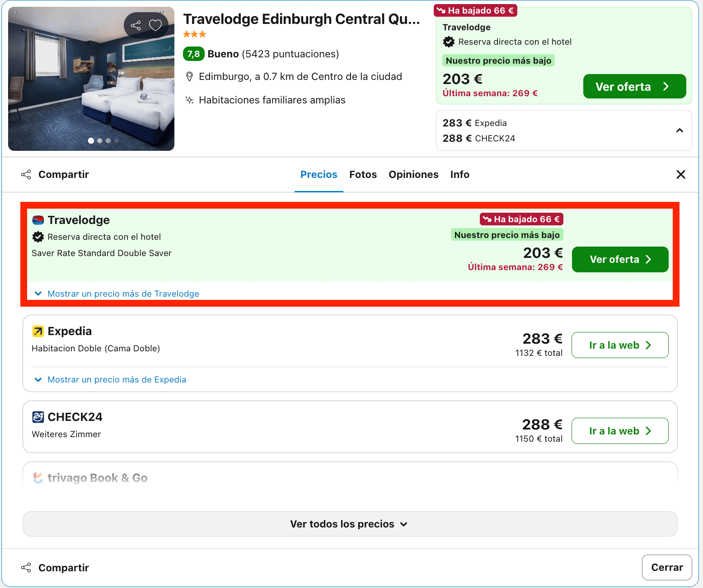Select the second photo carousel dot
Image resolution: width=703 pixels, height=588 pixels.
click(99, 140)
